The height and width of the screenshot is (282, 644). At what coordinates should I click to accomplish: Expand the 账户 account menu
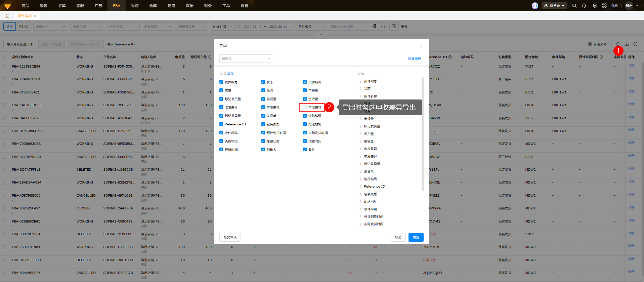point(632,6)
